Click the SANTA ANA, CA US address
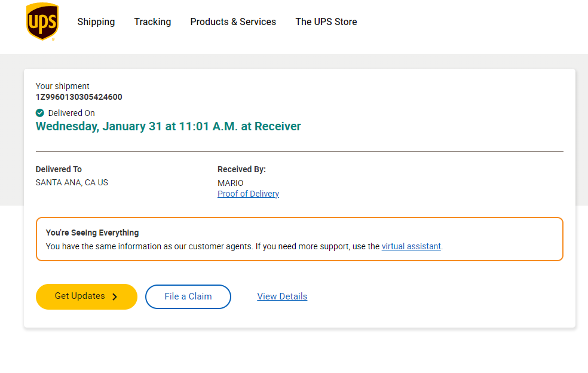Image resolution: width=588 pixels, height=373 pixels. click(x=72, y=183)
